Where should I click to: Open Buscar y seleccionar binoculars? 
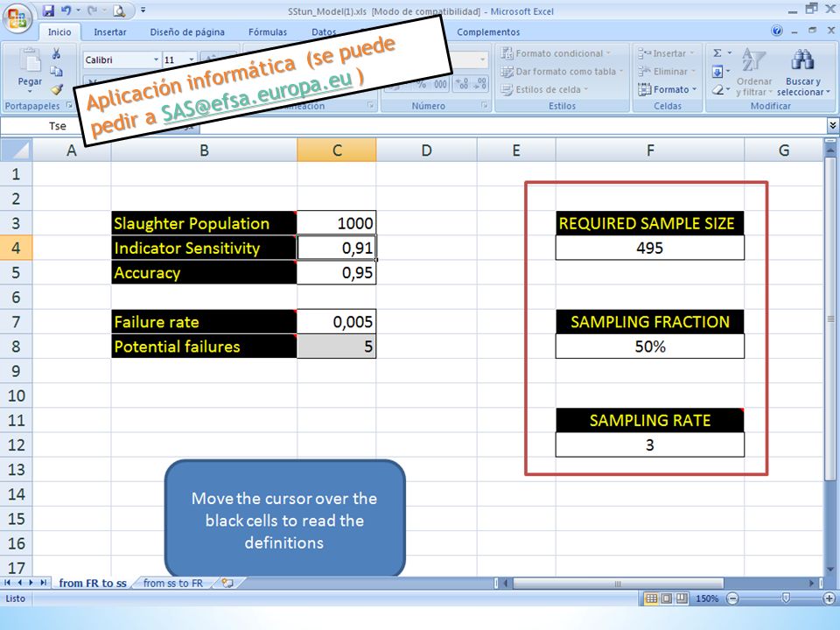pos(802,72)
